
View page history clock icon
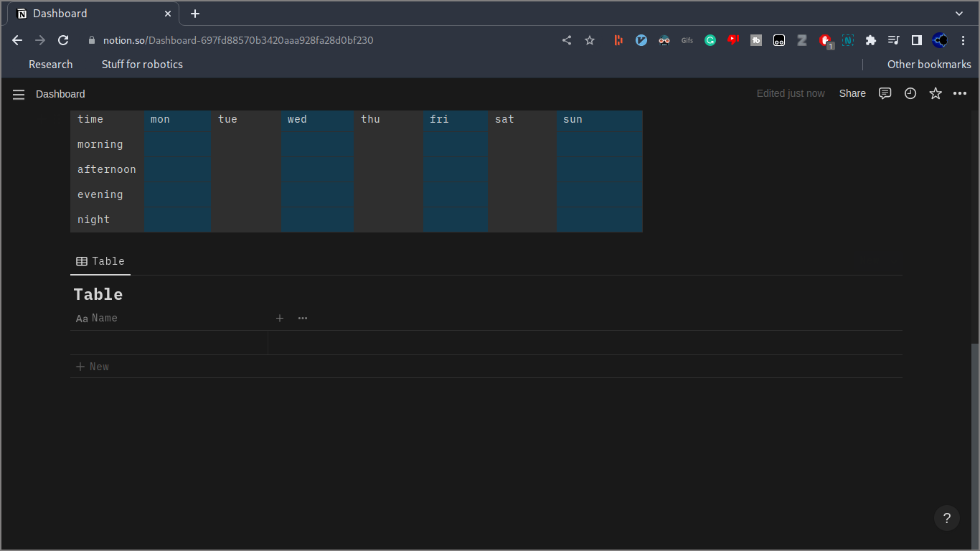pos(910,93)
